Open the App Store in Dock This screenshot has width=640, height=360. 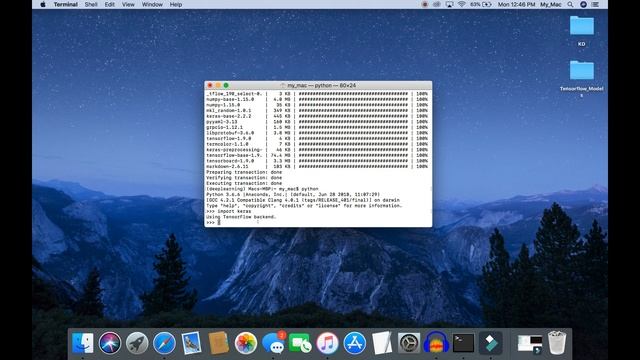(354, 342)
